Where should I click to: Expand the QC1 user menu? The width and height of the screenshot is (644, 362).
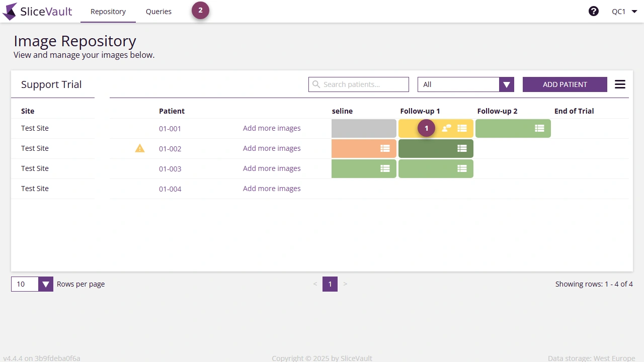[x=625, y=11]
